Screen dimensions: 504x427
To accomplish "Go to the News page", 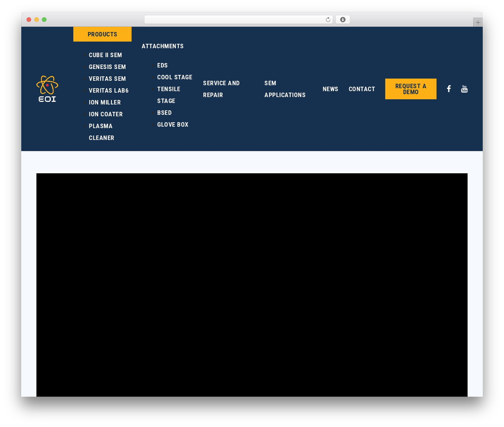I will click(330, 89).
